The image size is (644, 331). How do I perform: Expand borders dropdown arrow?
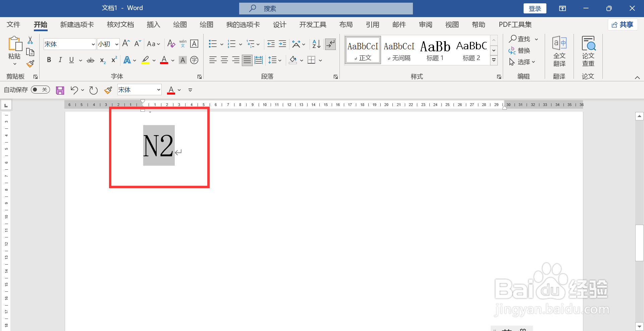[x=320, y=61]
